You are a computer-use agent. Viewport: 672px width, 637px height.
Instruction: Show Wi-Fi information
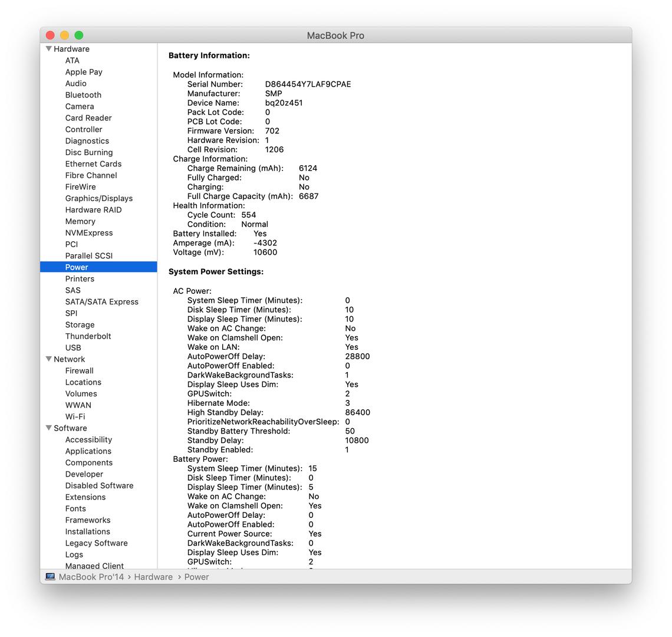point(75,416)
